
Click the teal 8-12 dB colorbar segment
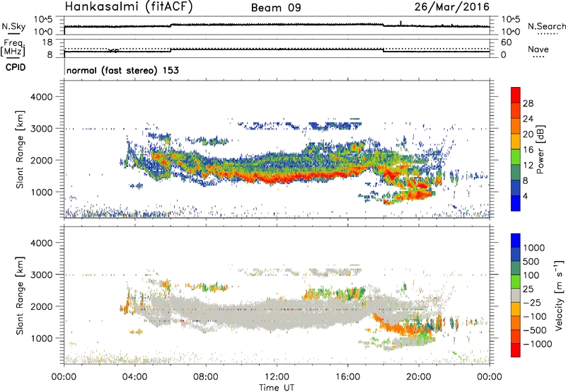[x=516, y=172]
